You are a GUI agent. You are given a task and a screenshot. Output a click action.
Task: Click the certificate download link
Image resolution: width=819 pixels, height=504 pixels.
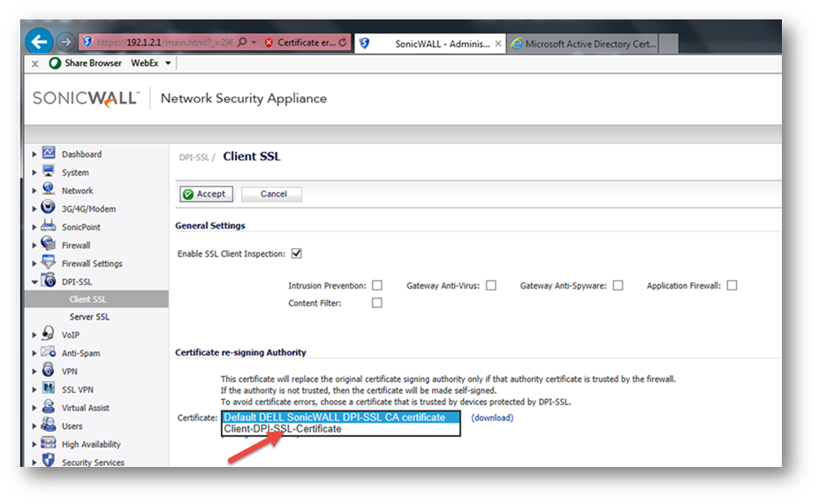point(492,417)
